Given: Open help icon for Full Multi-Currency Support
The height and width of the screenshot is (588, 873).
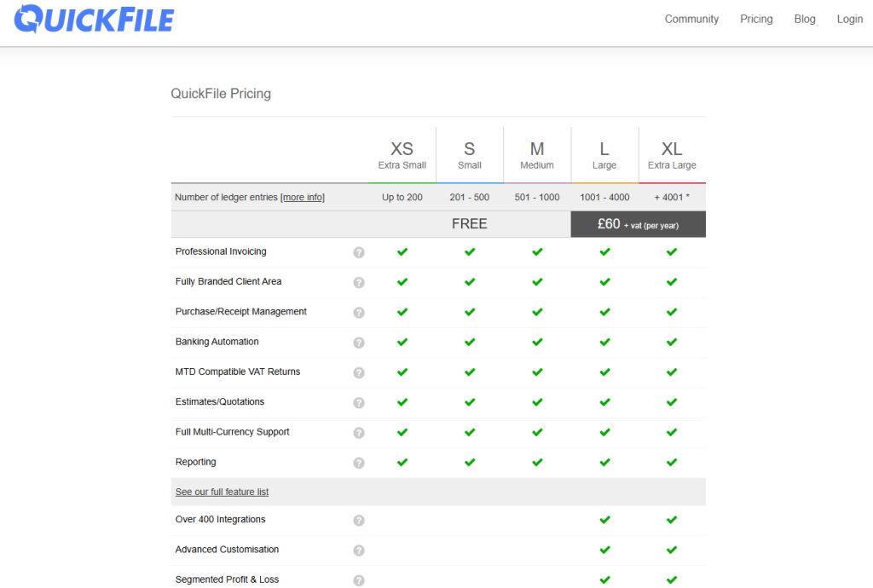Looking at the screenshot, I should tap(359, 433).
